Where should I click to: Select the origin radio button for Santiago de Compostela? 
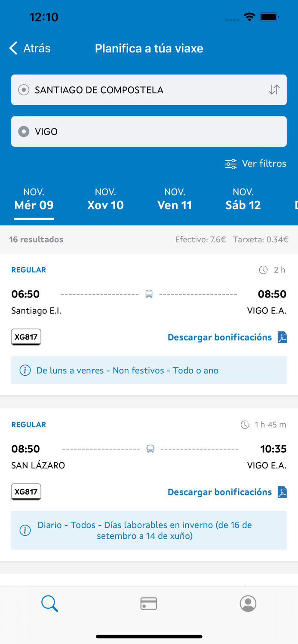pyautogui.click(x=24, y=90)
